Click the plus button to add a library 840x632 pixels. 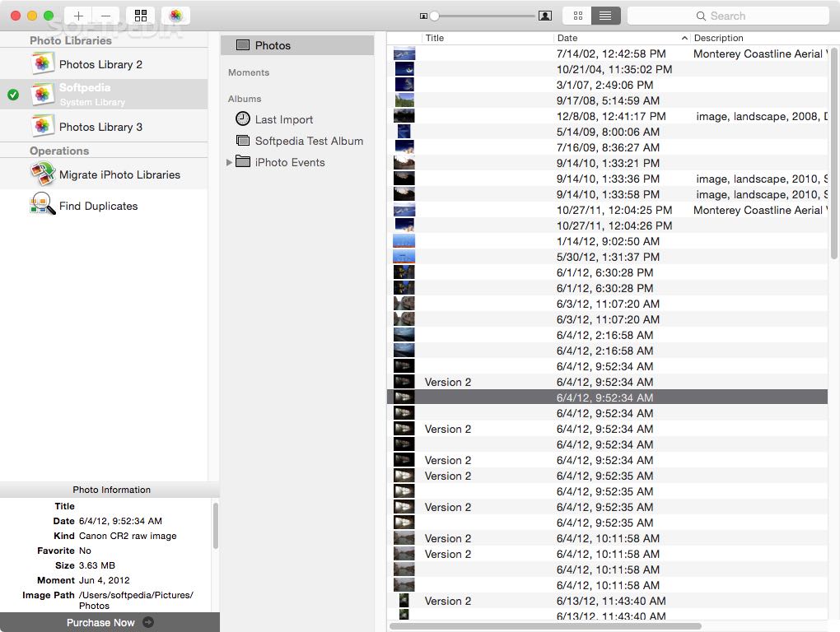pyautogui.click(x=78, y=16)
